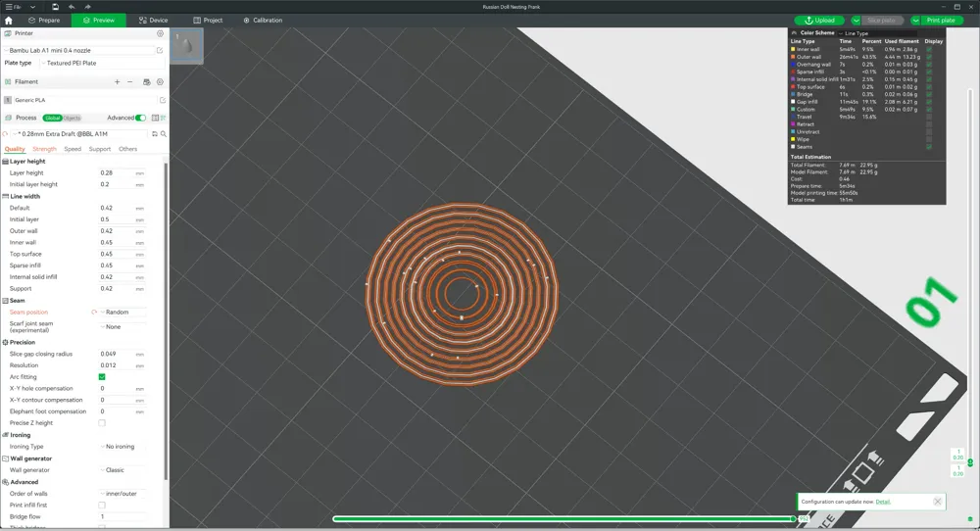Edit the Bambu Lab A1 mini printer preset
This screenshot has height=531, width=980.
coord(160,51)
